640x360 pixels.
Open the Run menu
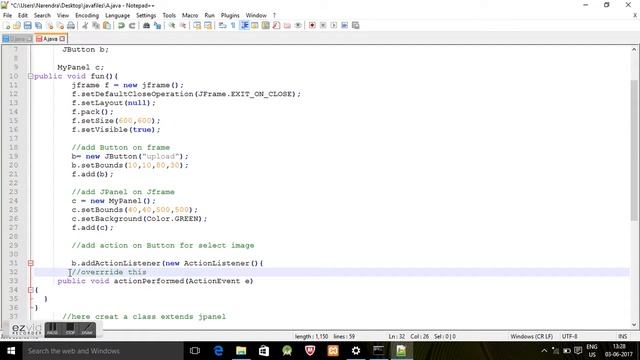(x=209, y=15)
